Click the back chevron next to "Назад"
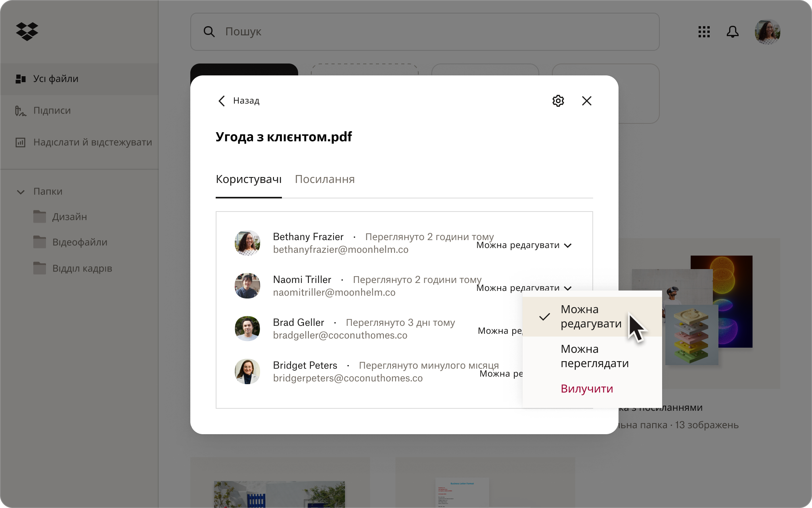Image resolution: width=812 pixels, height=508 pixels. (222, 101)
